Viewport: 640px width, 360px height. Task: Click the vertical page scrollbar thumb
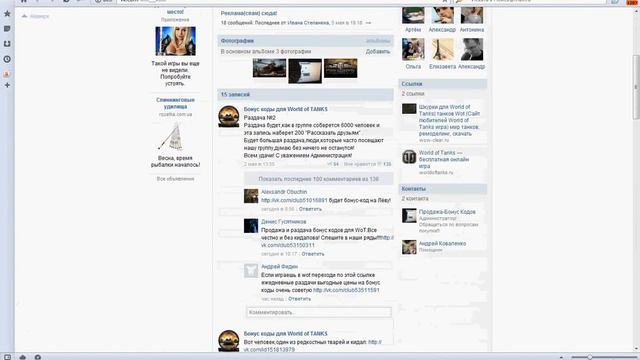pos(636,86)
